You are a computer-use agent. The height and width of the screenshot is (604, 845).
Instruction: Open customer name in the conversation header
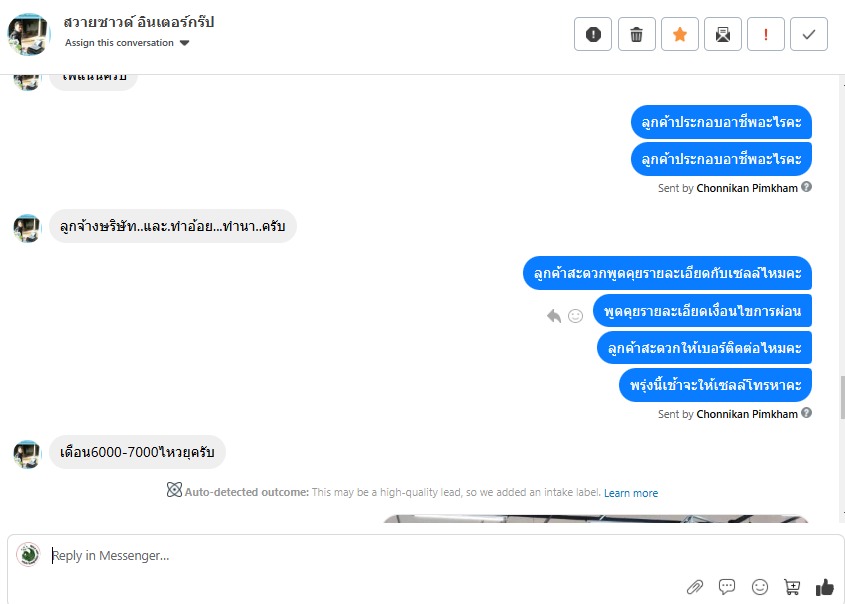(138, 22)
